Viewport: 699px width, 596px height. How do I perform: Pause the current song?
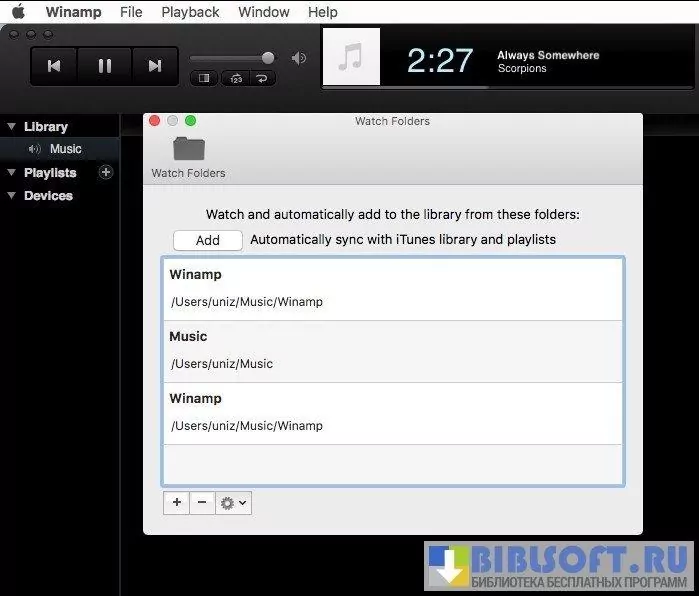(105, 66)
